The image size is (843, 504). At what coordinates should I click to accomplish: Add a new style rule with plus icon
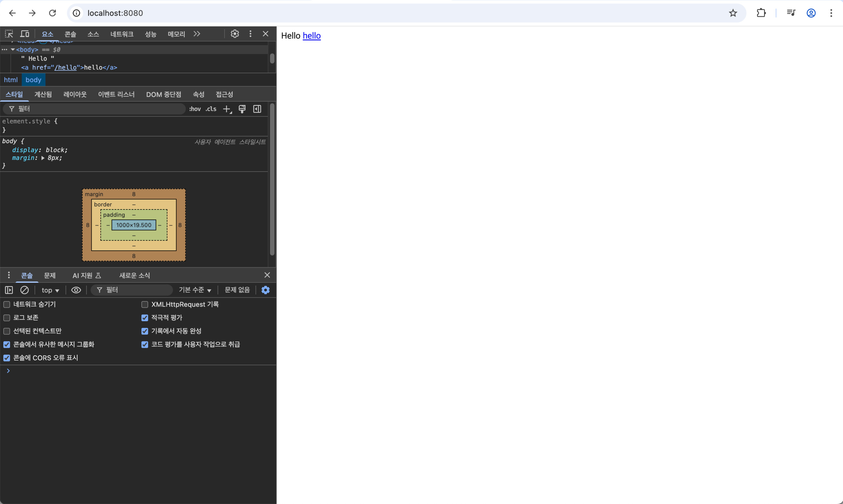coord(227,109)
